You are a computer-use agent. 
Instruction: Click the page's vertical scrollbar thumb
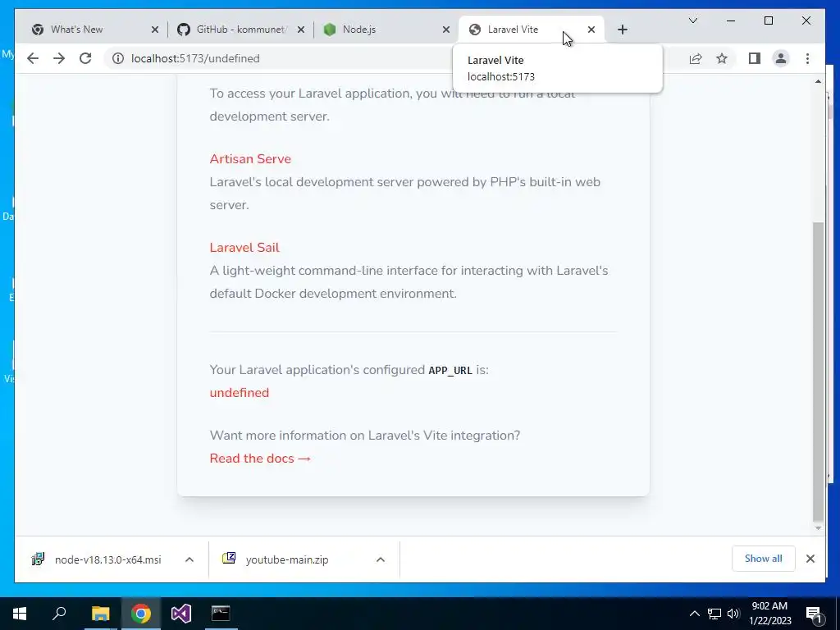[x=818, y=372]
